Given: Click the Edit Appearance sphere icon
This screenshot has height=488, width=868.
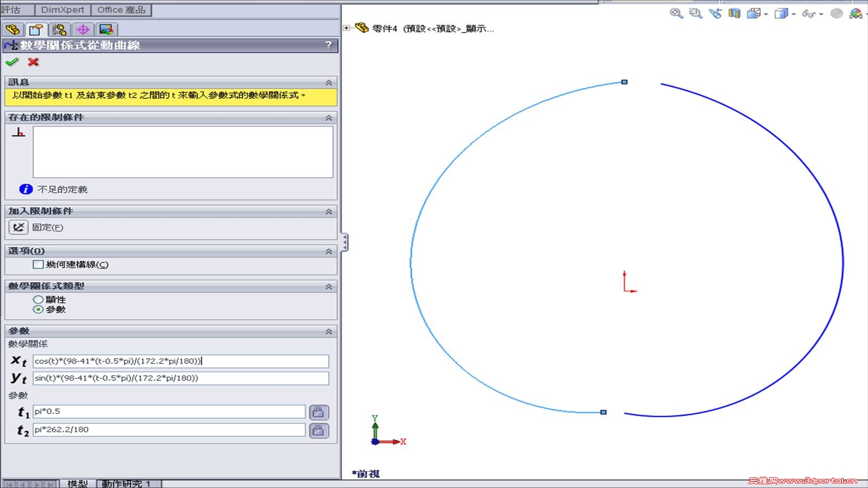Looking at the screenshot, I should click(836, 13).
